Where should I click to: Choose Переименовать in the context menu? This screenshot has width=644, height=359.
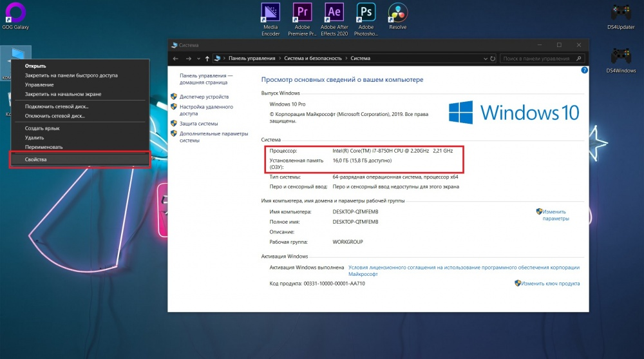(80, 147)
